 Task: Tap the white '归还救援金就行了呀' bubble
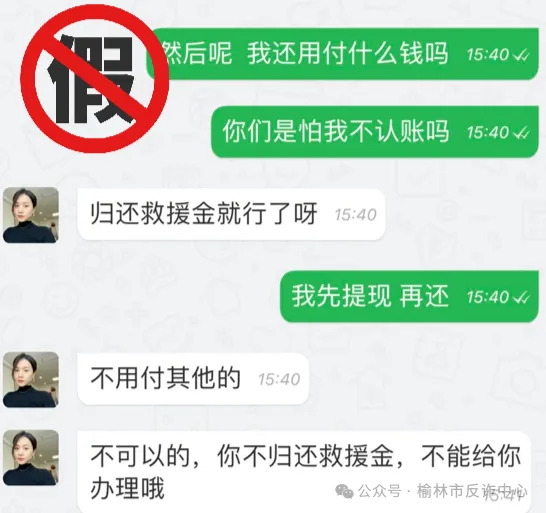(231, 214)
